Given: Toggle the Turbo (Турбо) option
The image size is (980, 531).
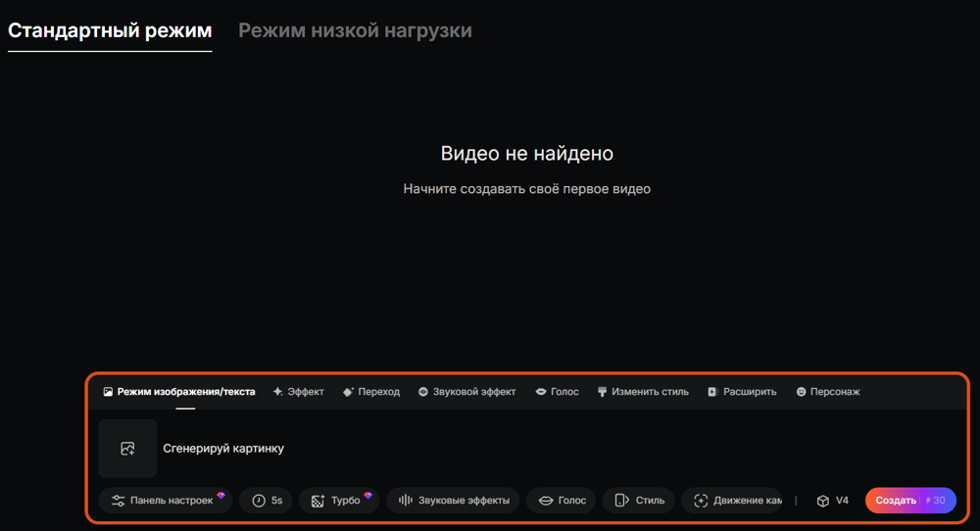Looking at the screenshot, I should [x=339, y=501].
